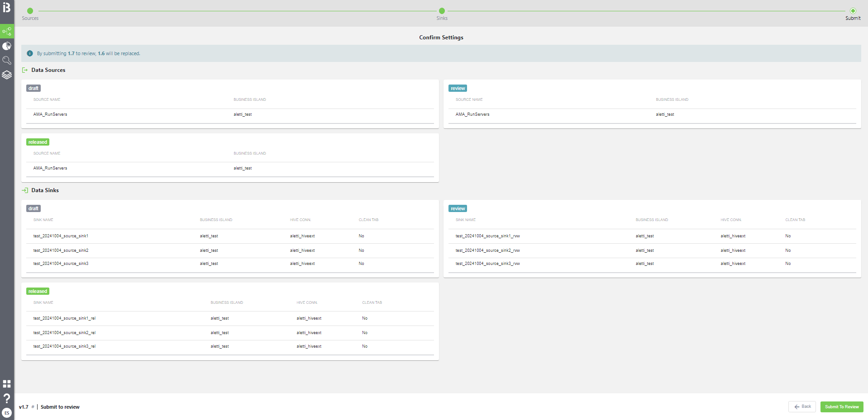Click the info icon in the replacement notice

pos(30,53)
